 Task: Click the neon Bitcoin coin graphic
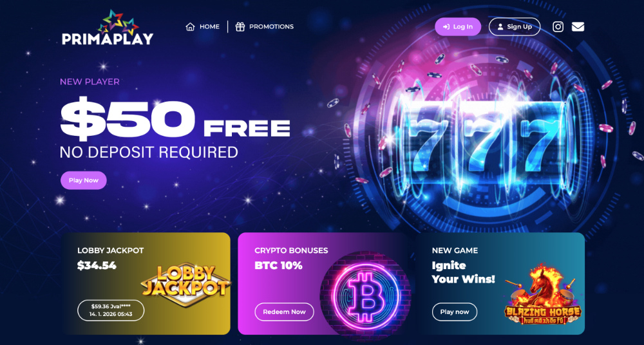click(365, 295)
